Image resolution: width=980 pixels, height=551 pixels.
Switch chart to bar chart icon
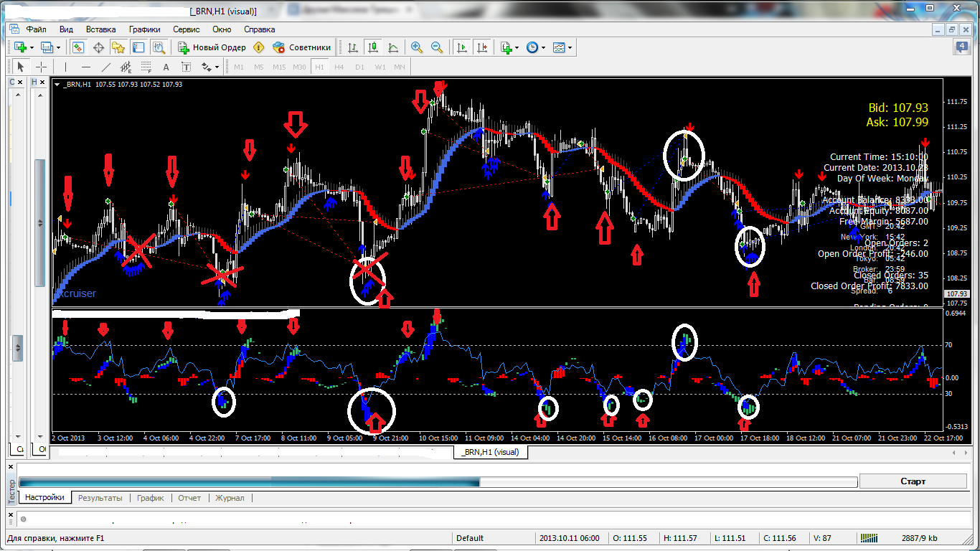pos(353,47)
